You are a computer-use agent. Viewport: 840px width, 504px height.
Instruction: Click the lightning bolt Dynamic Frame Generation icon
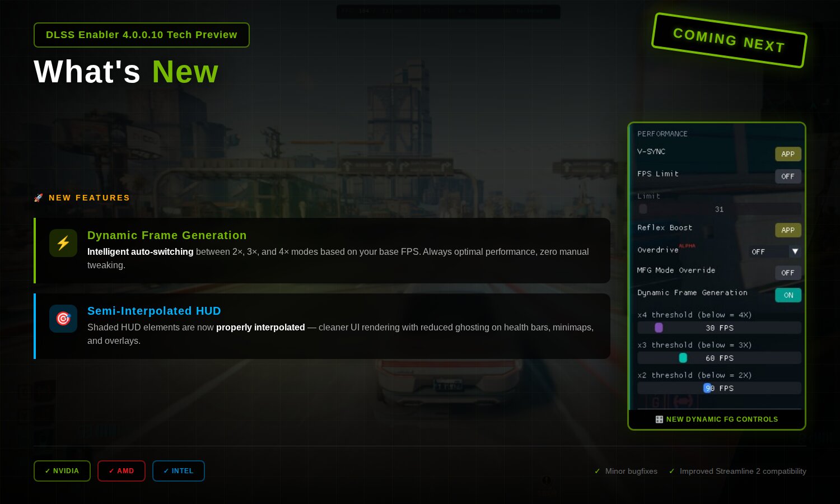click(x=63, y=243)
